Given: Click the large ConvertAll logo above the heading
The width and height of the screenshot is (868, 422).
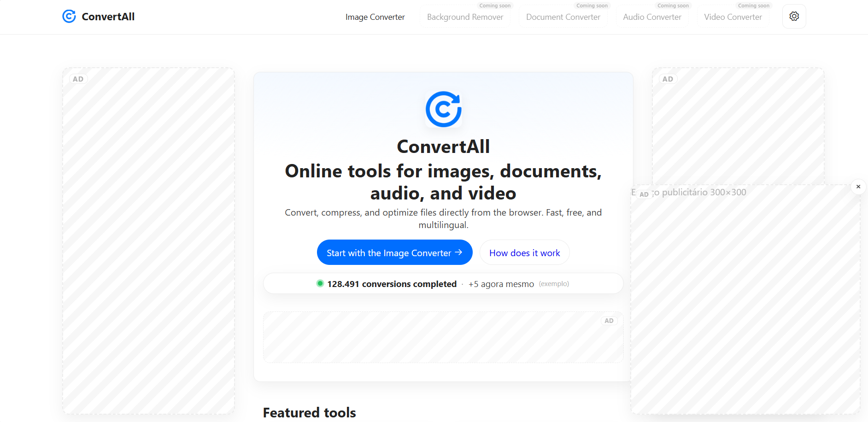Looking at the screenshot, I should 443,109.
